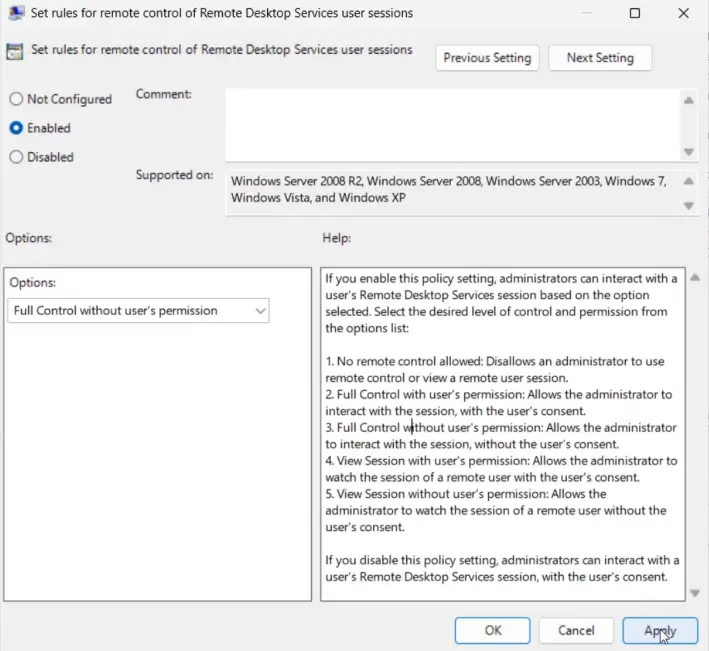Select the Not Configured option

(x=16, y=99)
